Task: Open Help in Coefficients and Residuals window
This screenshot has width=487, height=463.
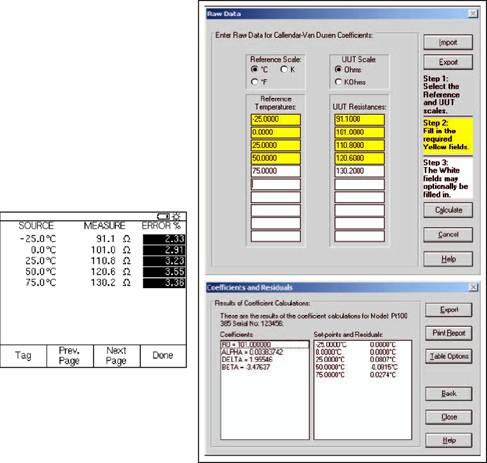Action: click(449, 440)
